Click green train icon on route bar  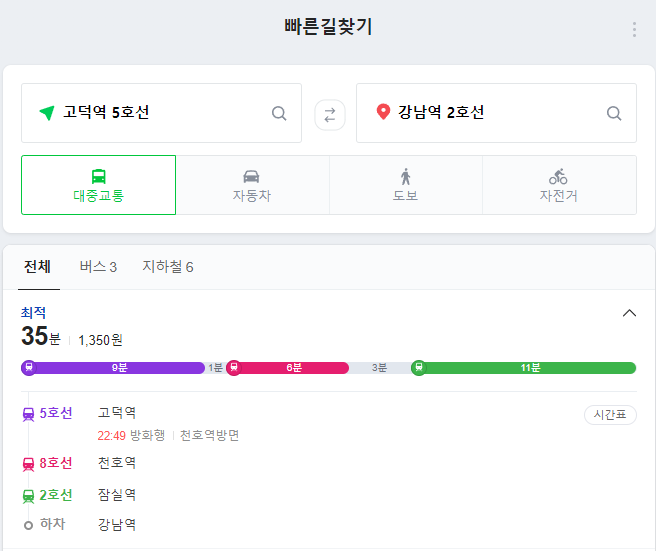[x=419, y=368]
